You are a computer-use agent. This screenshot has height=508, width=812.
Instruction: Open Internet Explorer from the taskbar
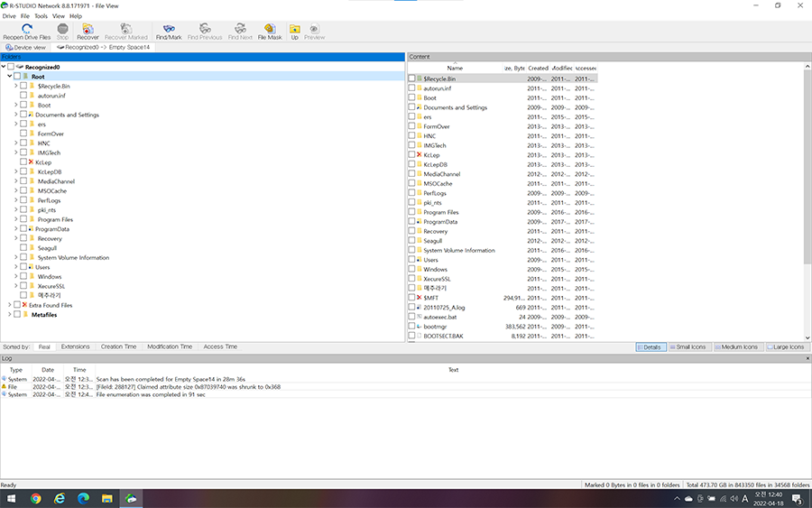60,499
